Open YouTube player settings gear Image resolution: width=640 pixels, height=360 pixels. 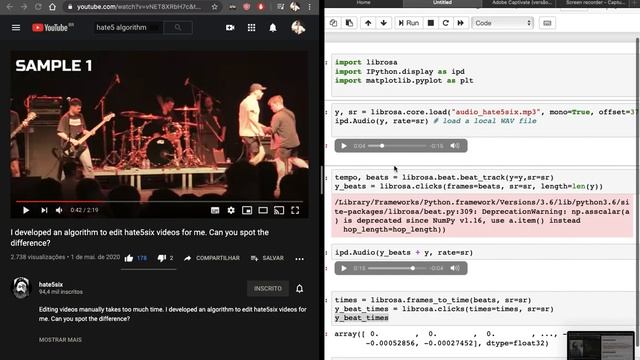(x=231, y=210)
